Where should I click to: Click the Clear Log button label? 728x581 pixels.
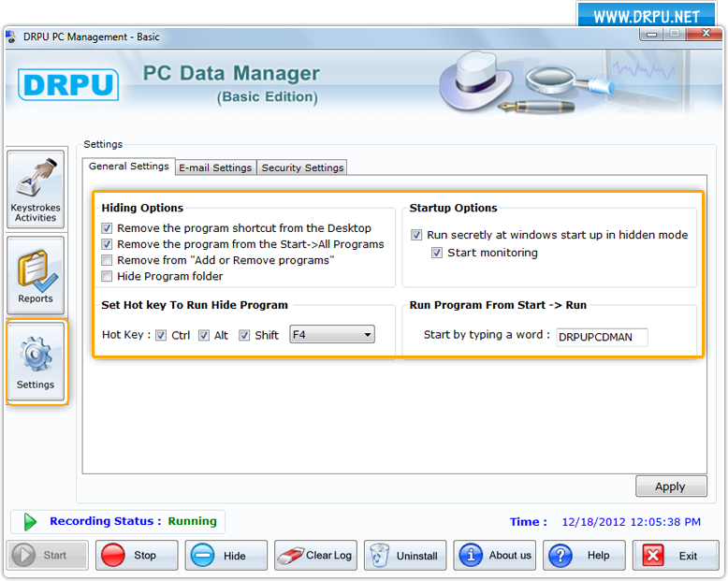tap(328, 555)
